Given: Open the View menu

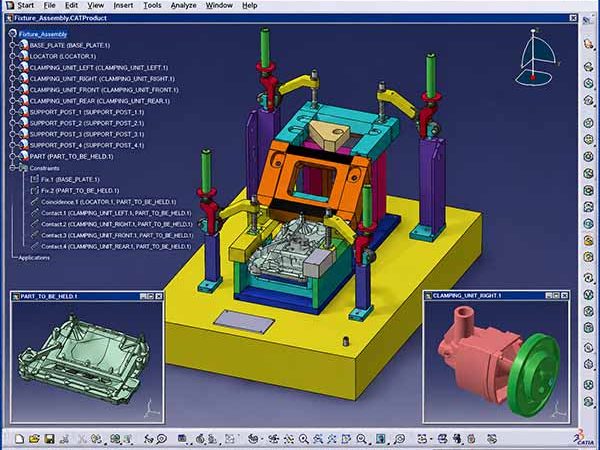Looking at the screenshot, I should click(x=96, y=5).
